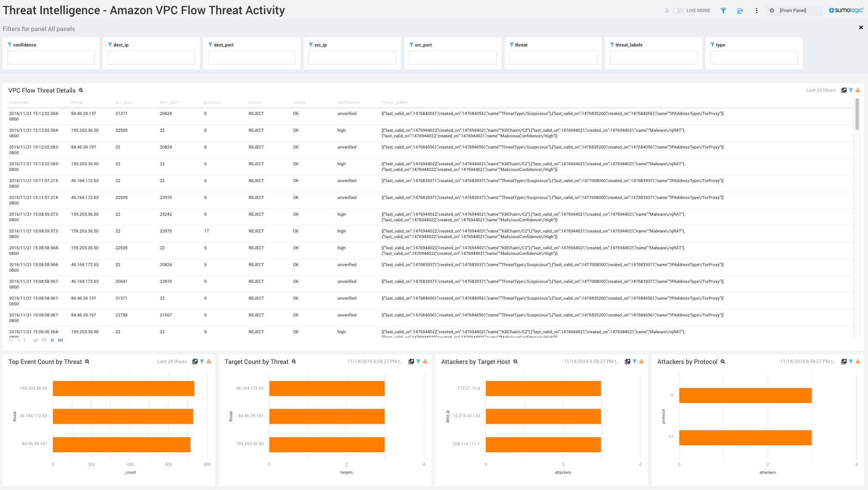Viewport: 868px width, 490px height.
Task: Toggle the LIVE MODE switch
Action: 678,10
